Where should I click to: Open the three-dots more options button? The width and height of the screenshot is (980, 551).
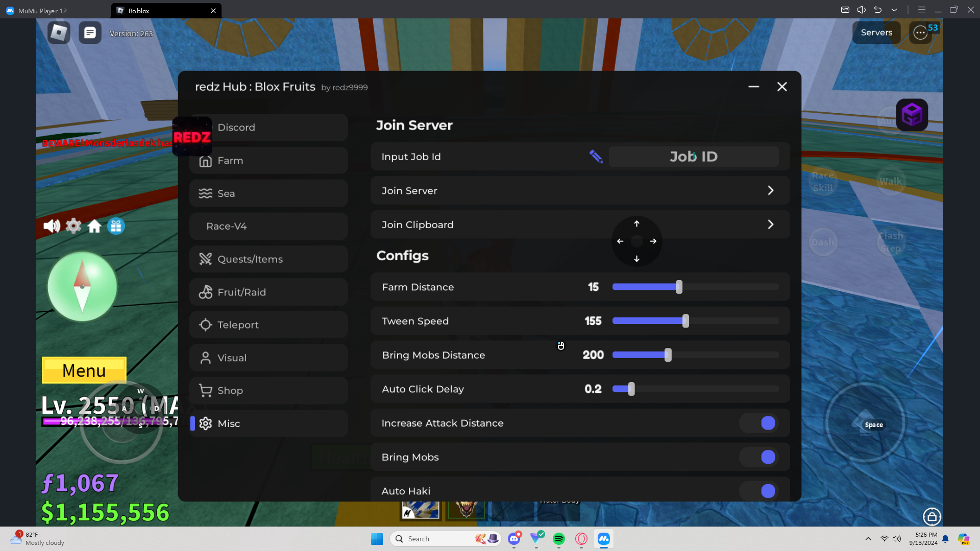tap(920, 33)
